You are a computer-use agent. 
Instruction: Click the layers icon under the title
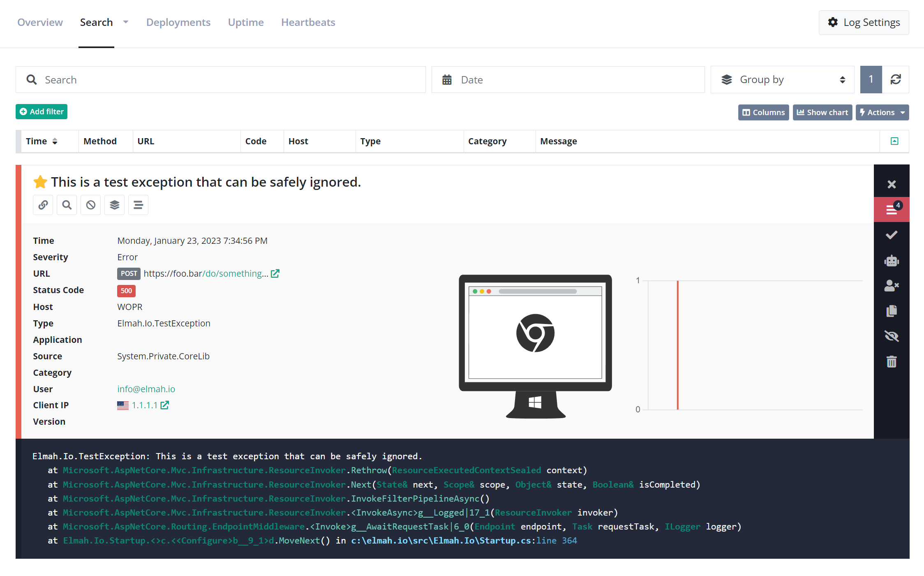[114, 205]
